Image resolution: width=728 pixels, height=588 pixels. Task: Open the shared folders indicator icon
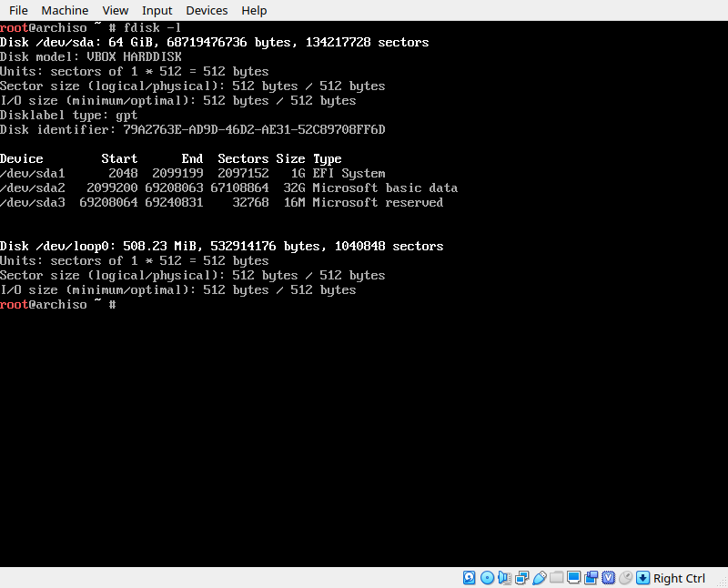coord(557,578)
